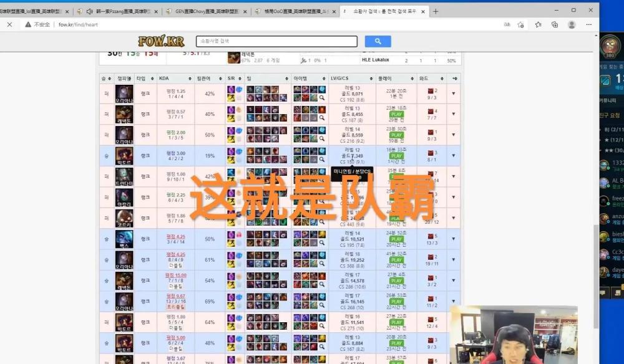Click PLAY replay for 빅토르 5/5/4 match
This screenshot has width=624, height=364.
396,322
